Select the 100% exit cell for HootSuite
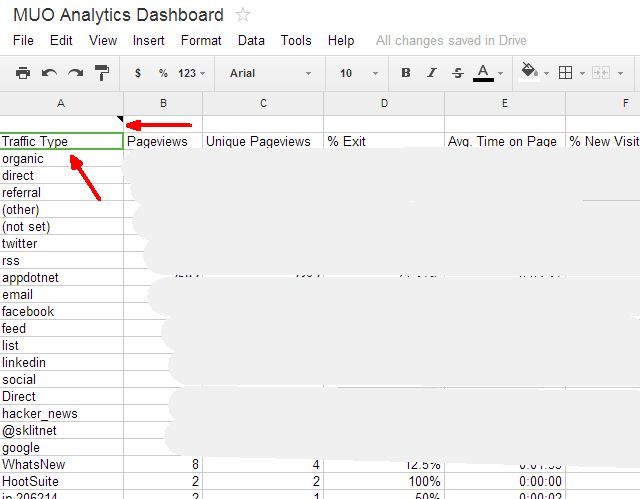The image size is (640, 499). 384,481
